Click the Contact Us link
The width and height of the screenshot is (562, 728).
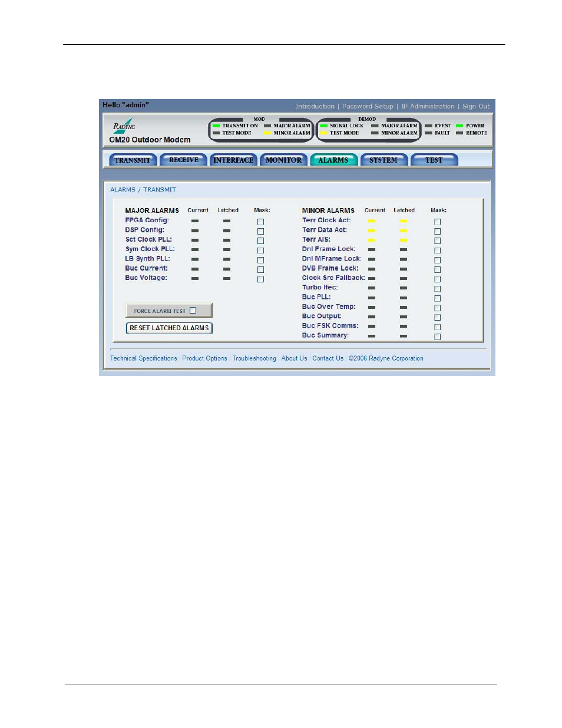tap(328, 358)
